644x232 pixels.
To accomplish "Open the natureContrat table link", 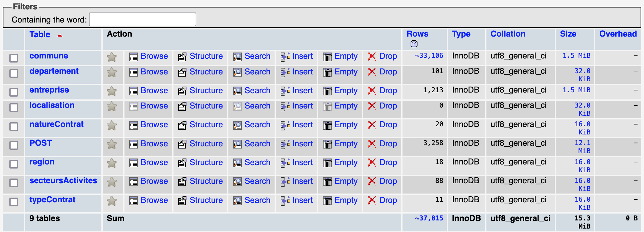I will coord(56,124).
